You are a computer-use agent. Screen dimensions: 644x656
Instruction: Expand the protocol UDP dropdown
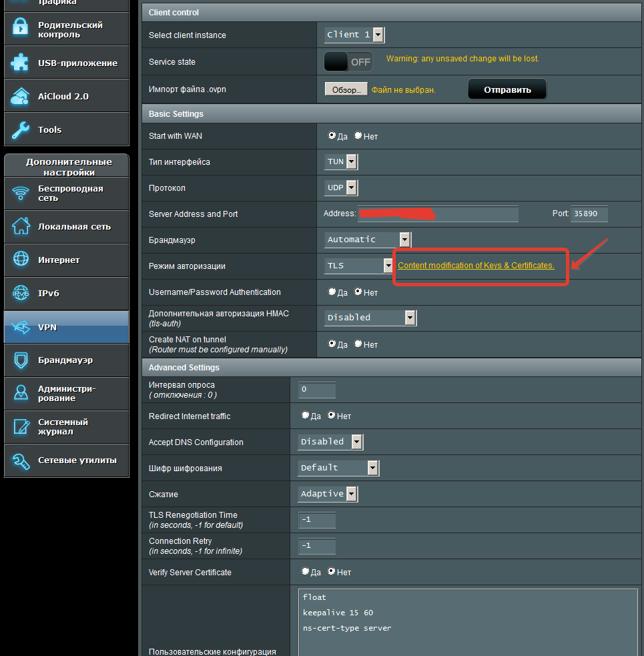click(x=341, y=188)
